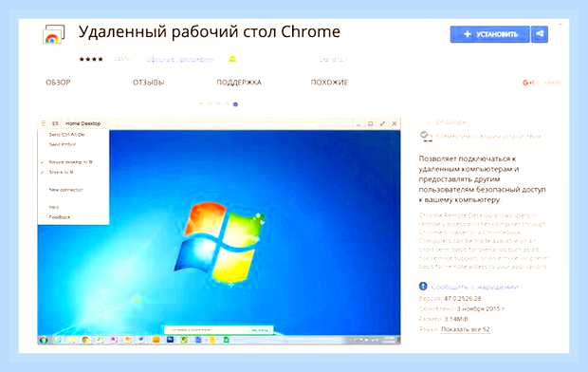
Task: Select the first screenshot carousel dot
Action: 201,104
